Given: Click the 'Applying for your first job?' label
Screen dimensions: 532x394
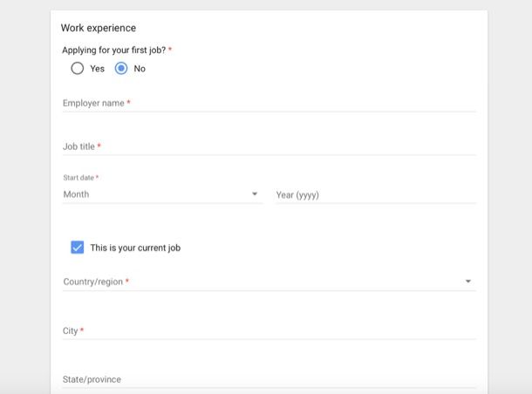Looking at the screenshot, I should click(x=114, y=51).
